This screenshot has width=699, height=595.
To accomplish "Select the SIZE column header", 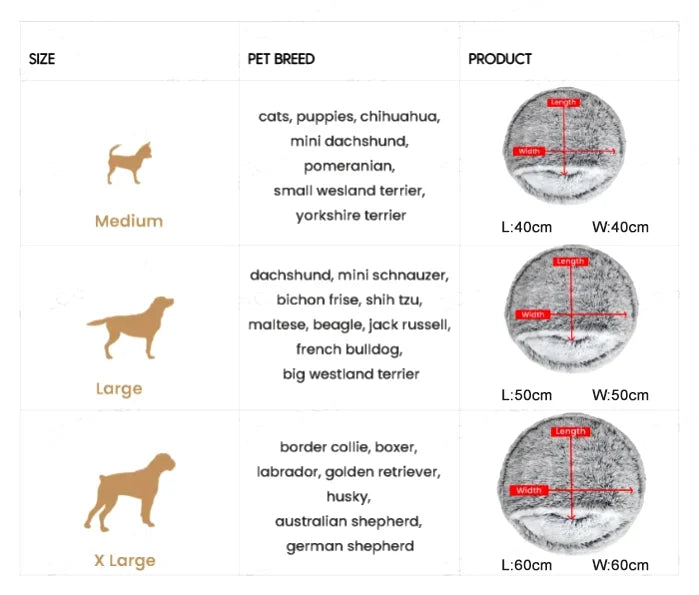I will [x=42, y=59].
